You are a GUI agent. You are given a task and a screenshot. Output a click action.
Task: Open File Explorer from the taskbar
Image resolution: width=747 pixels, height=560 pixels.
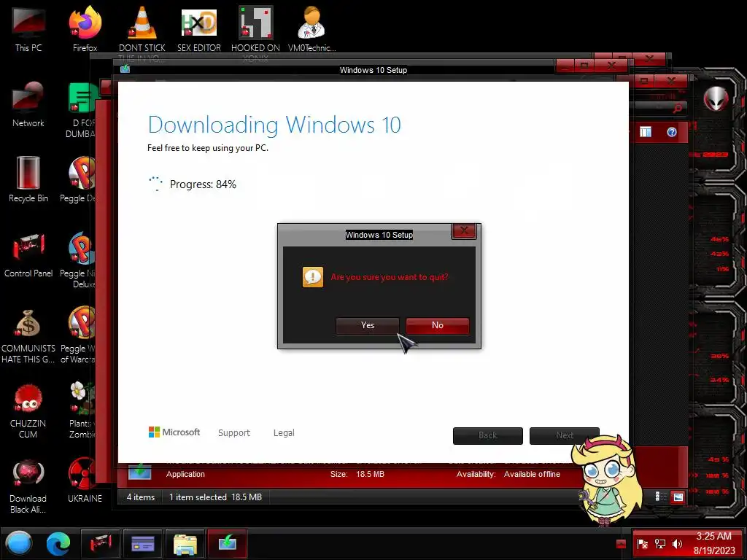pyautogui.click(x=185, y=543)
